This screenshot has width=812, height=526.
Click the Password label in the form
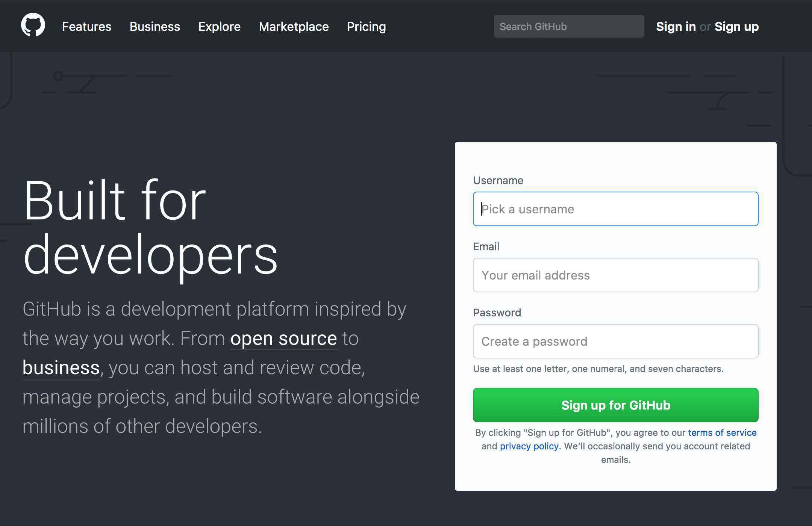pyautogui.click(x=497, y=313)
